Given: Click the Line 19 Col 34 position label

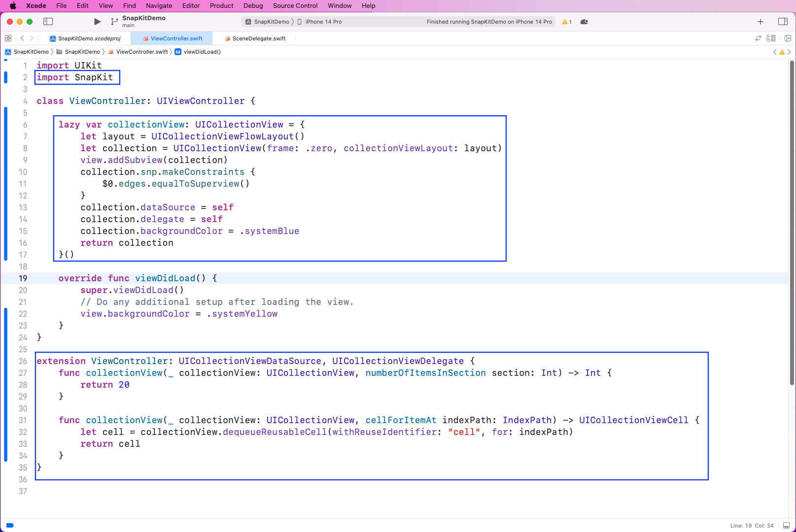Looking at the screenshot, I should point(752,525).
